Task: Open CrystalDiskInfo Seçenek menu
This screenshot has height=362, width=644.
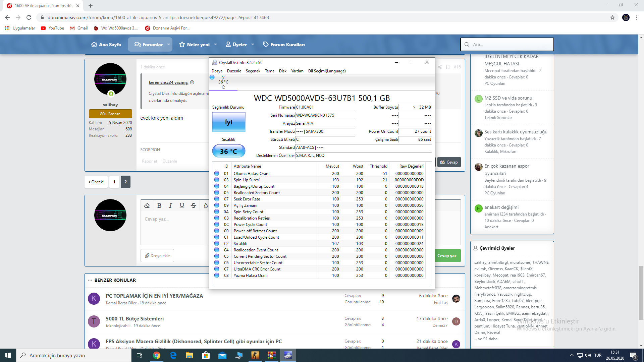Action: pyautogui.click(x=253, y=71)
